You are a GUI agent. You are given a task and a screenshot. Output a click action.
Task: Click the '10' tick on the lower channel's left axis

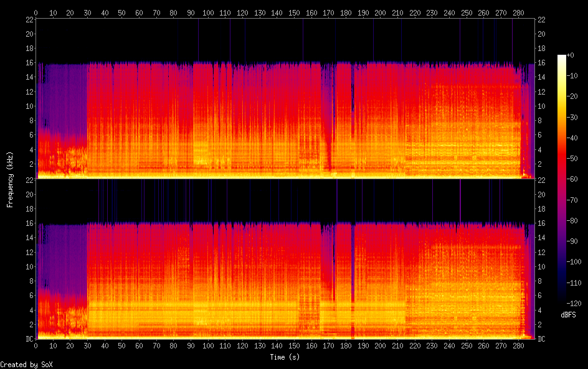coord(30,266)
